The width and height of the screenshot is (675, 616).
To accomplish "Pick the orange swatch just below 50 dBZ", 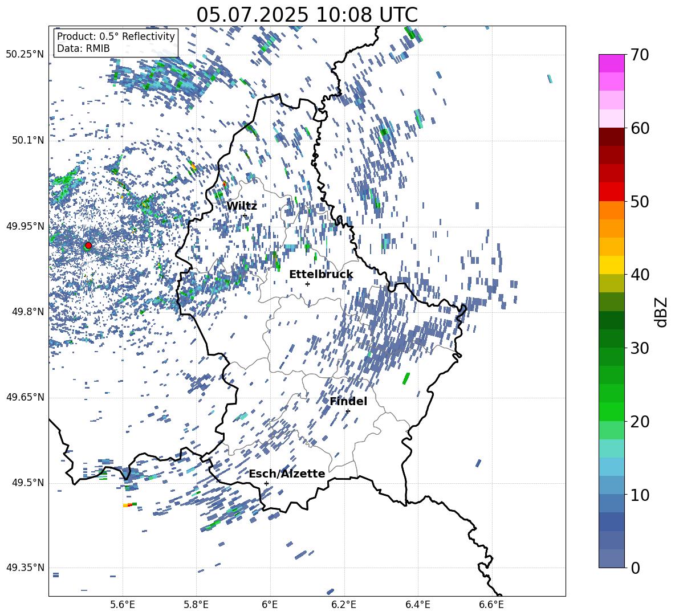I will coord(611,210).
